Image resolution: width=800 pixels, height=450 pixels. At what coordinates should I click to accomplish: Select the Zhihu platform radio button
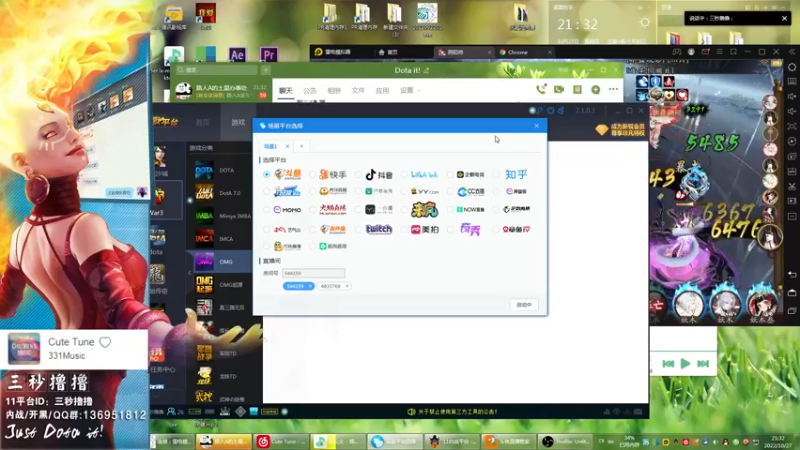point(496,174)
